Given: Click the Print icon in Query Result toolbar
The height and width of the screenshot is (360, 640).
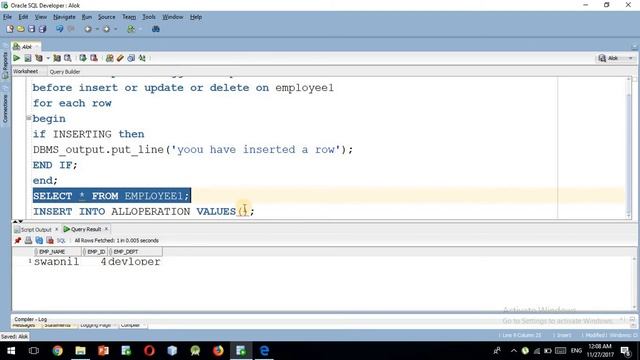Looking at the screenshot, I should [28, 240].
